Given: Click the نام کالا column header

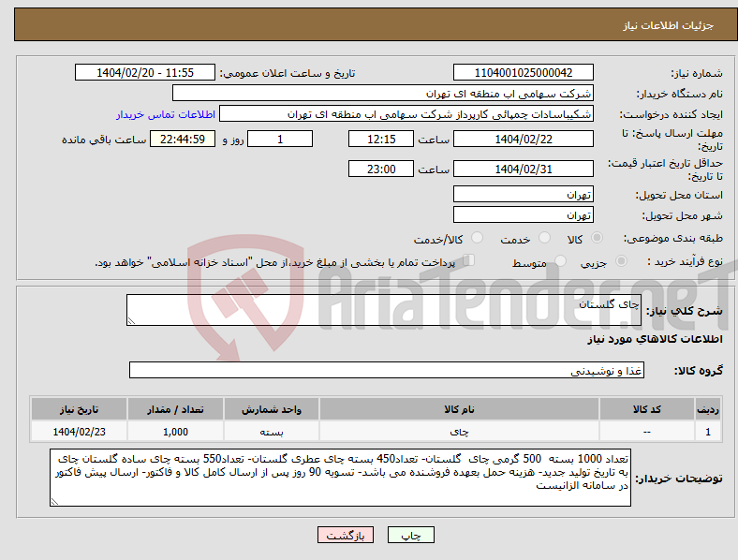Looking at the screenshot, I should coord(459,409).
